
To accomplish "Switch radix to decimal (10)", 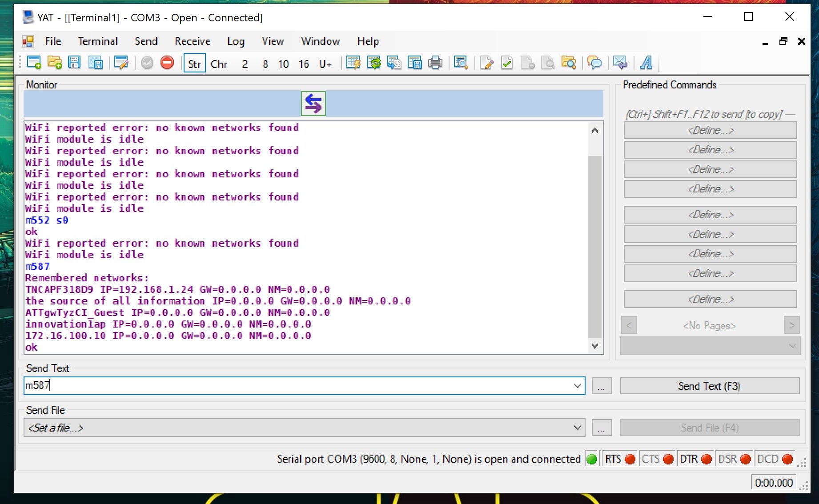I will pos(284,64).
